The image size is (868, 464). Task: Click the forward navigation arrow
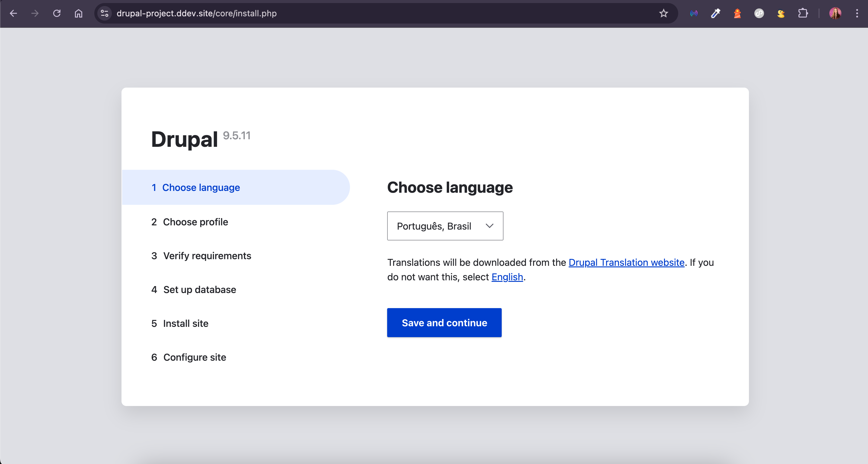(x=35, y=14)
